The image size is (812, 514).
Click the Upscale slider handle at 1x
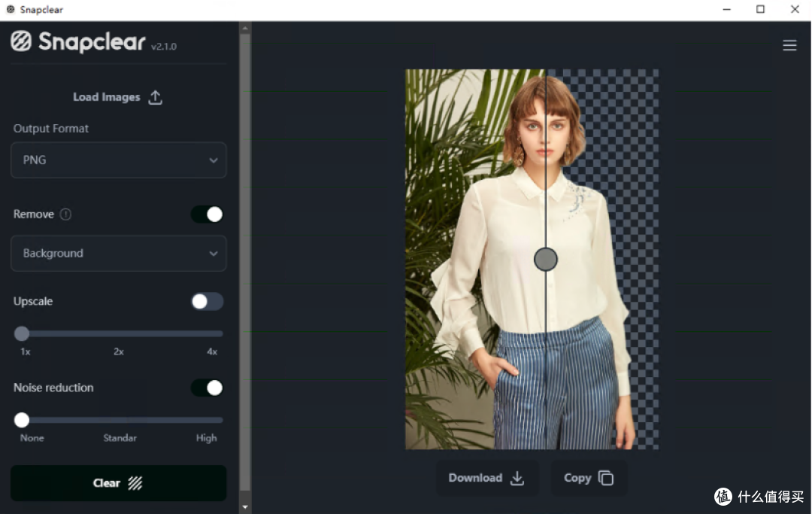tap(22, 333)
